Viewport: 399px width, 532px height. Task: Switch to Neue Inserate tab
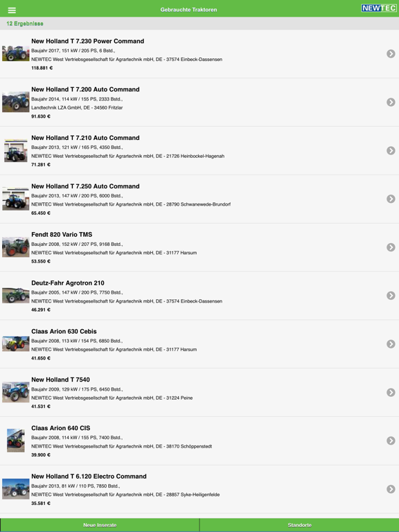click(x=100, y=525)
